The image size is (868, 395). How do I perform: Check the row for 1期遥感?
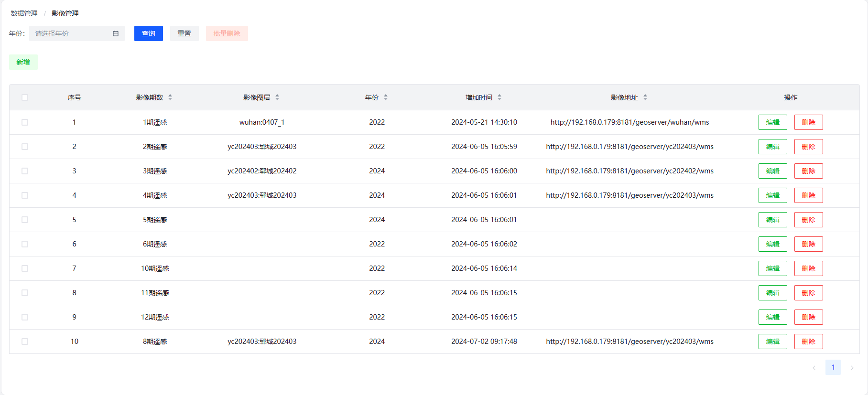[x=25, y=122]
